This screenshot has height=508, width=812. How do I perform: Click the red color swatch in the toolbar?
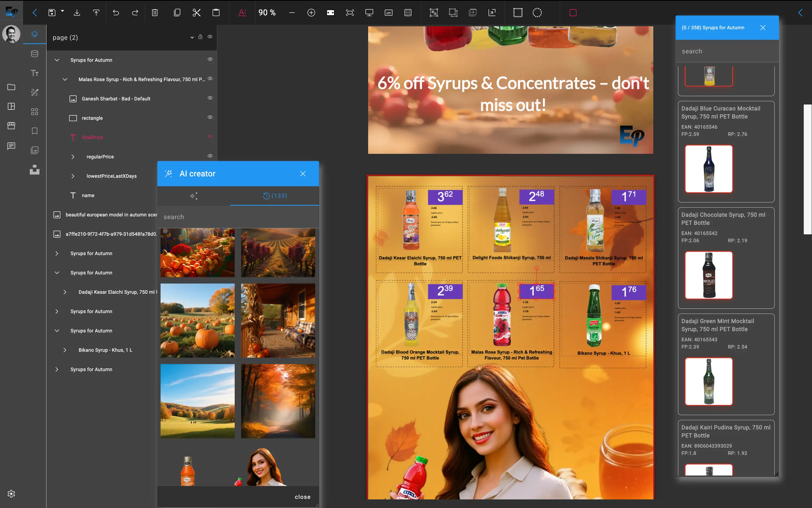[x=572, y=12]
